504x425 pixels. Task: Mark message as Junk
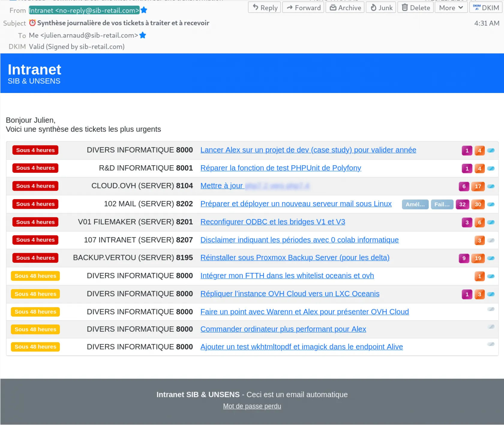click(x=381, y=7)
